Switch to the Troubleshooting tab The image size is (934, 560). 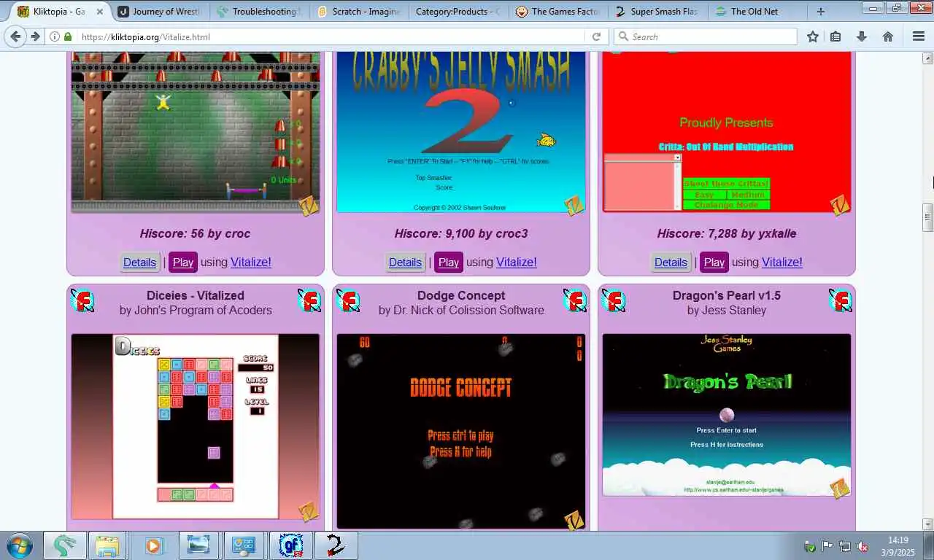(259, 12)
